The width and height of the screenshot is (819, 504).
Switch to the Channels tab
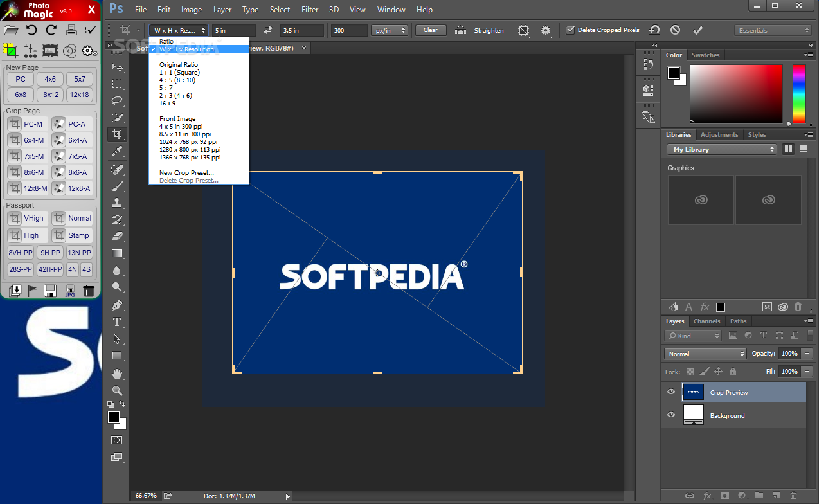click(x=706, y=321)
